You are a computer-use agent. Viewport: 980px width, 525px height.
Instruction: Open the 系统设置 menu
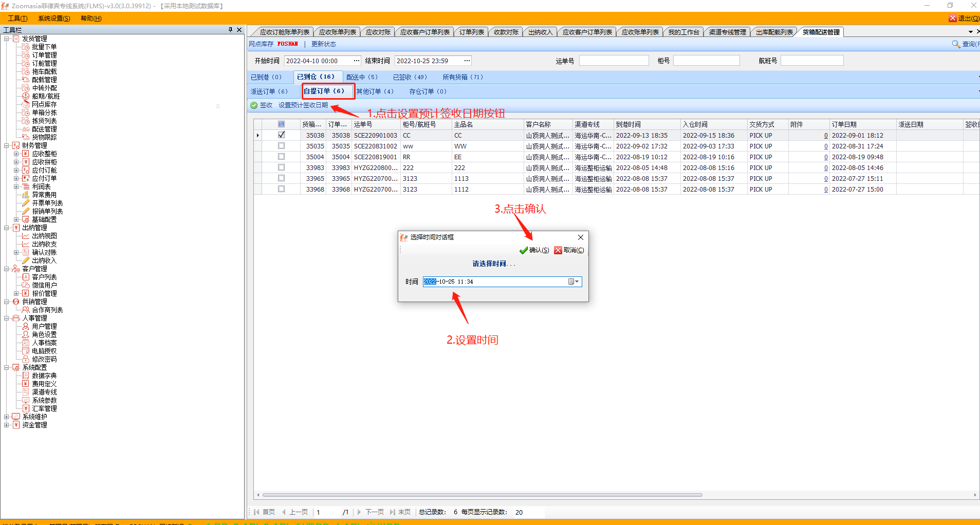[x=54, y=18]
